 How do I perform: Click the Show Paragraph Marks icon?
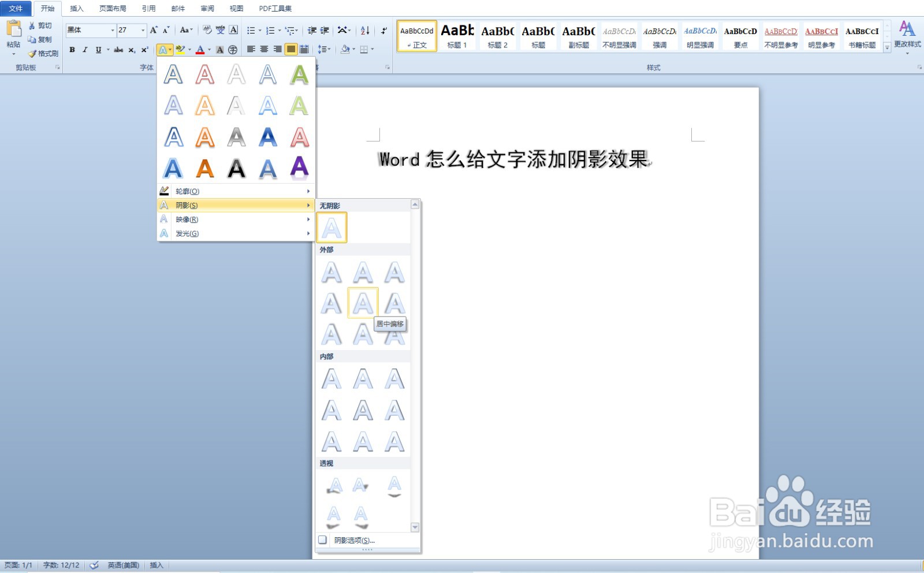[384, 30]
